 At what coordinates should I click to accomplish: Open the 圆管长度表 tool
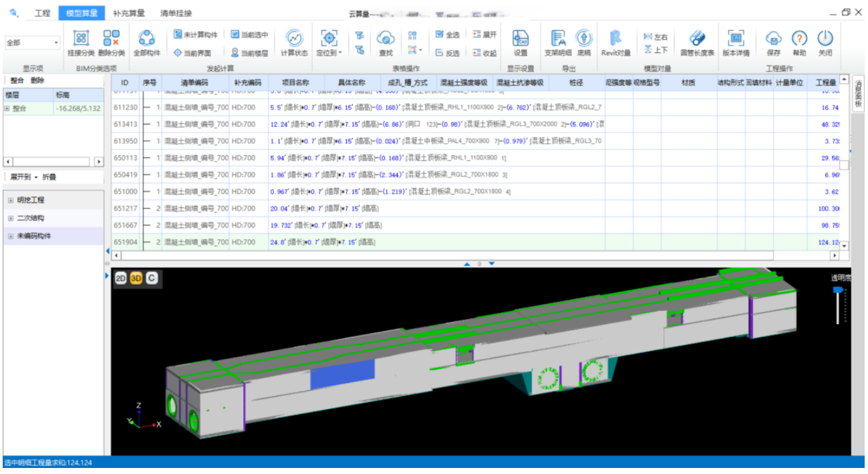coord(697,39)
